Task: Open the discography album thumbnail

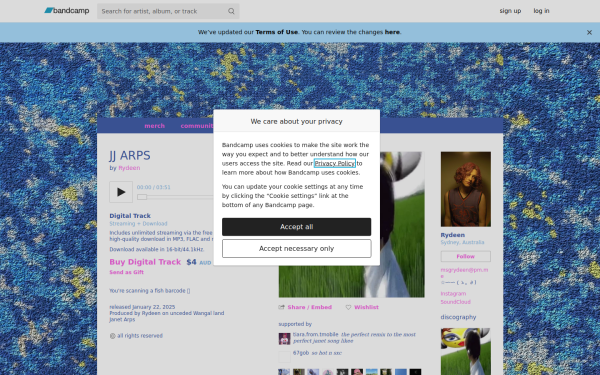Action: [466, 351]
